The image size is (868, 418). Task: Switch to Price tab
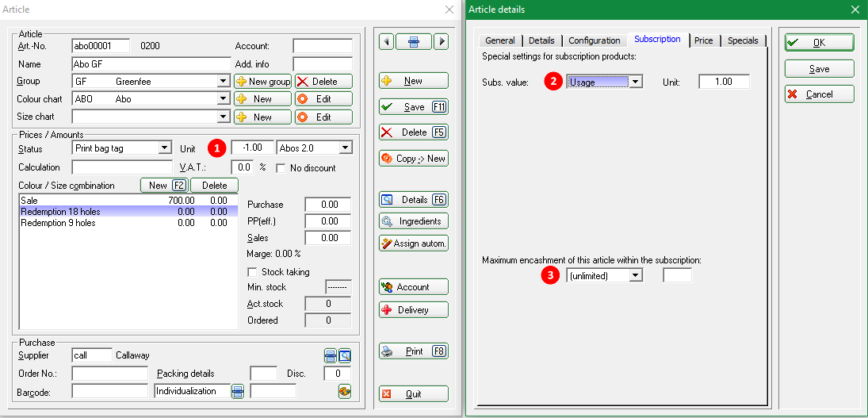[x=704, y=40]
